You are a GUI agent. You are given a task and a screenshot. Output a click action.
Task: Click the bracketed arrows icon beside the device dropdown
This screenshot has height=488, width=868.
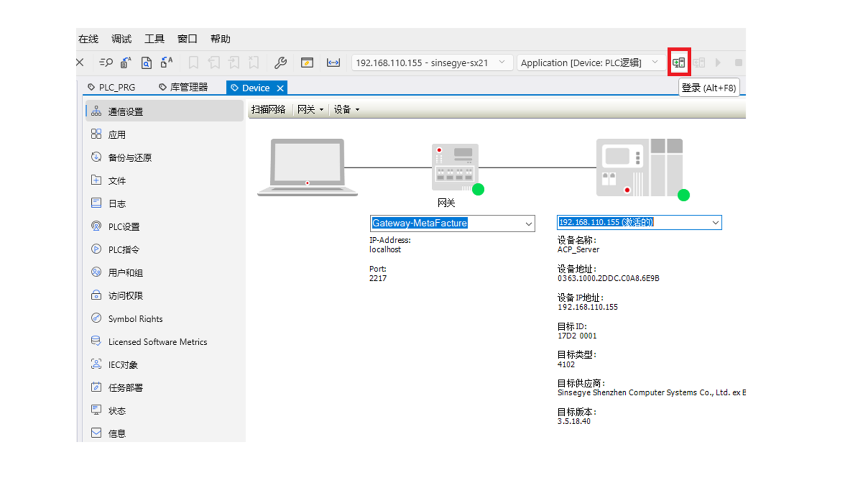[333, 62]
